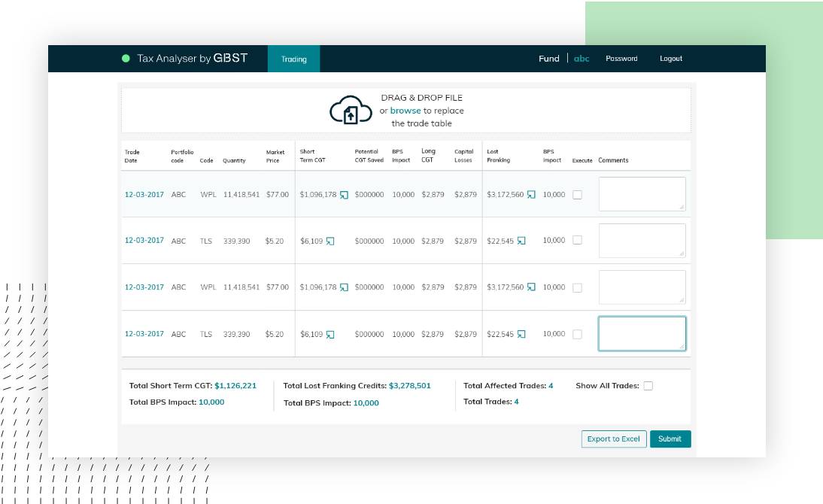Open the 12-03-2017 trade date in first row
Screen dimensions: 823x504
144,195
